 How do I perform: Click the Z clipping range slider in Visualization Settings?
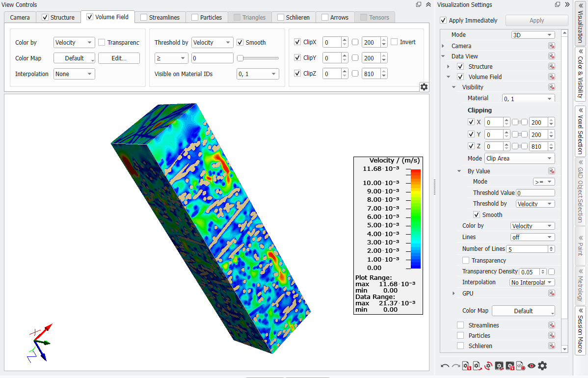click(520, 146)
